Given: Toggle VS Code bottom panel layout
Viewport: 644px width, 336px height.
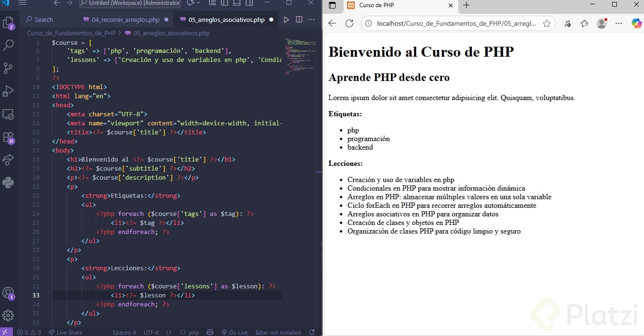Looking at the screenshot, I should (x=237, y=3).
